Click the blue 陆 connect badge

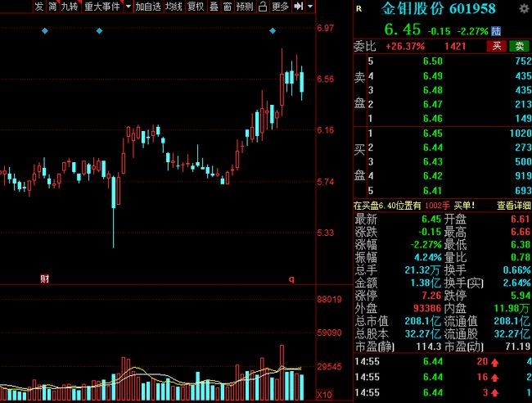(496, 32)
